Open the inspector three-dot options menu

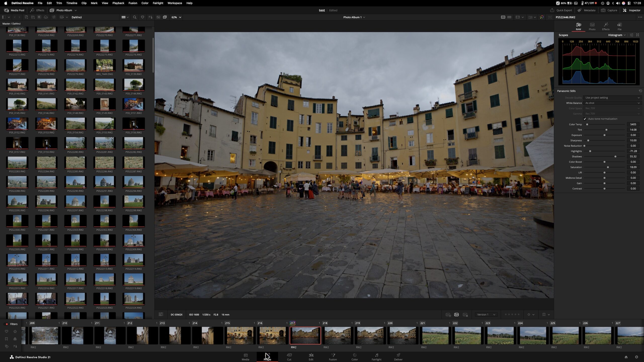pos(640,17)
